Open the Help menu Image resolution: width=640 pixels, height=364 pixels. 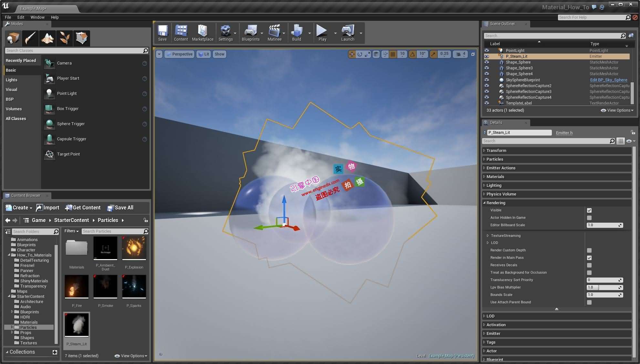[x=55, y=17]
